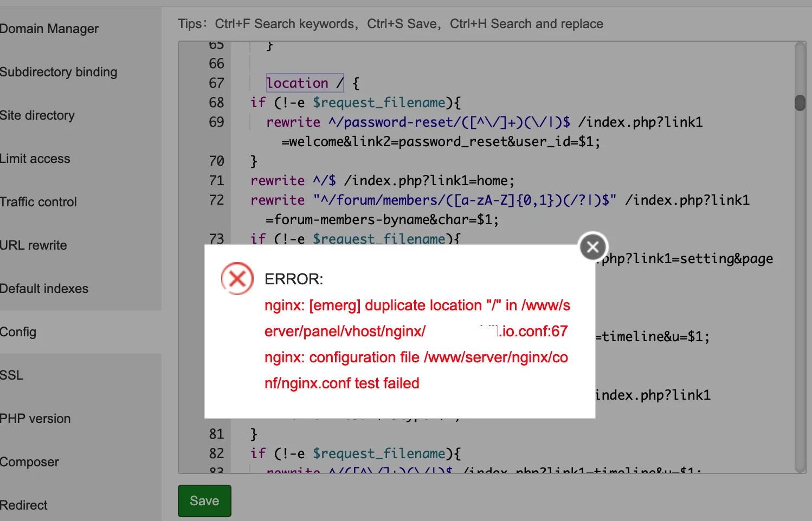
Task: Go to Traffic control settings
Action: [38, 202]
